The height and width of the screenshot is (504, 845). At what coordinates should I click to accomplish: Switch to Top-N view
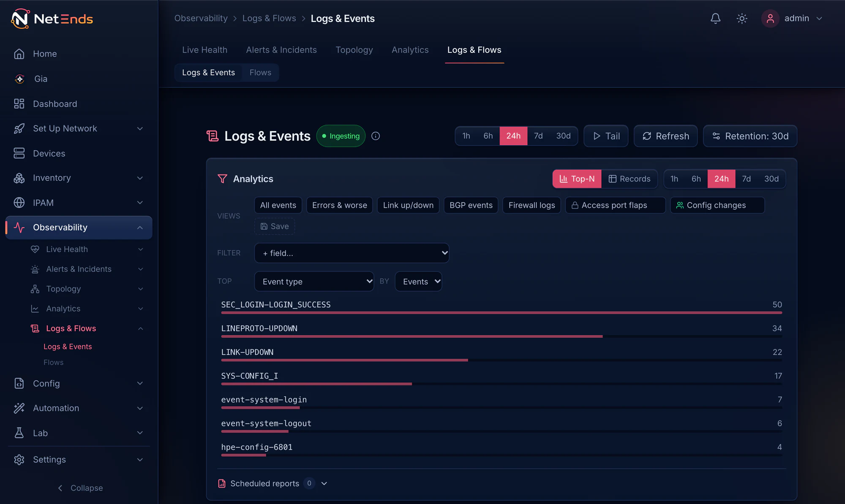pyautogui.click(x=577, y=179)
